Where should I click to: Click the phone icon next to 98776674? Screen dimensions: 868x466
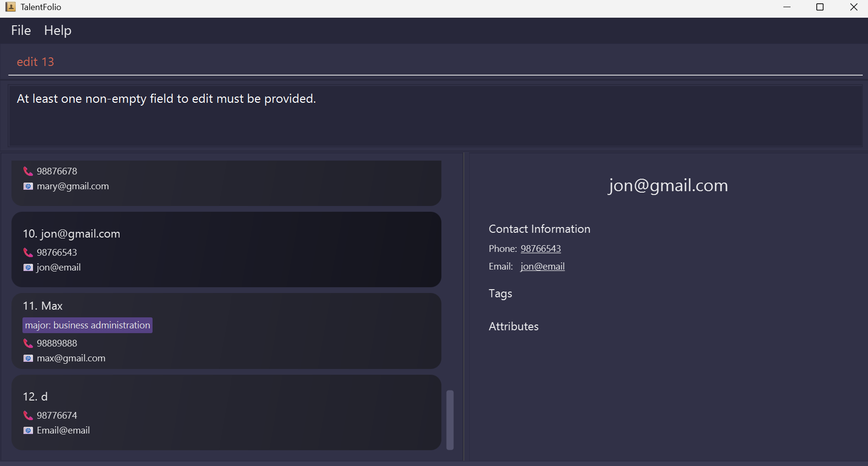click(x=28, y=415)
